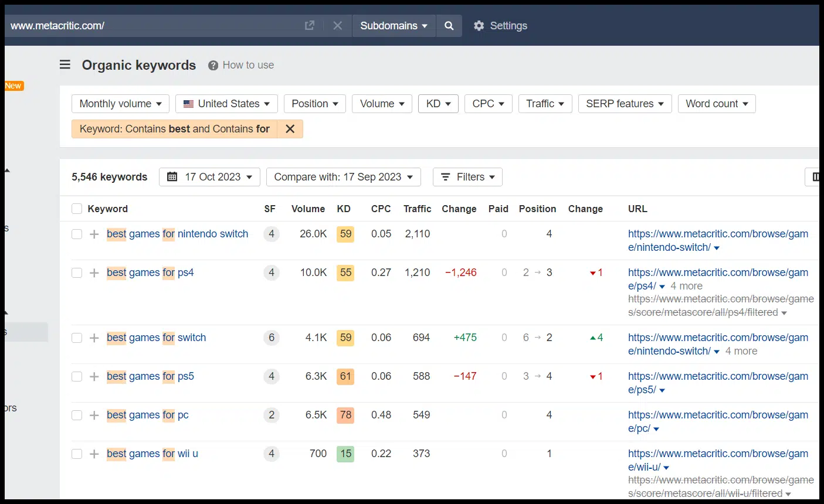
Task: Open Settings gear in top bar
Action: 479,26
